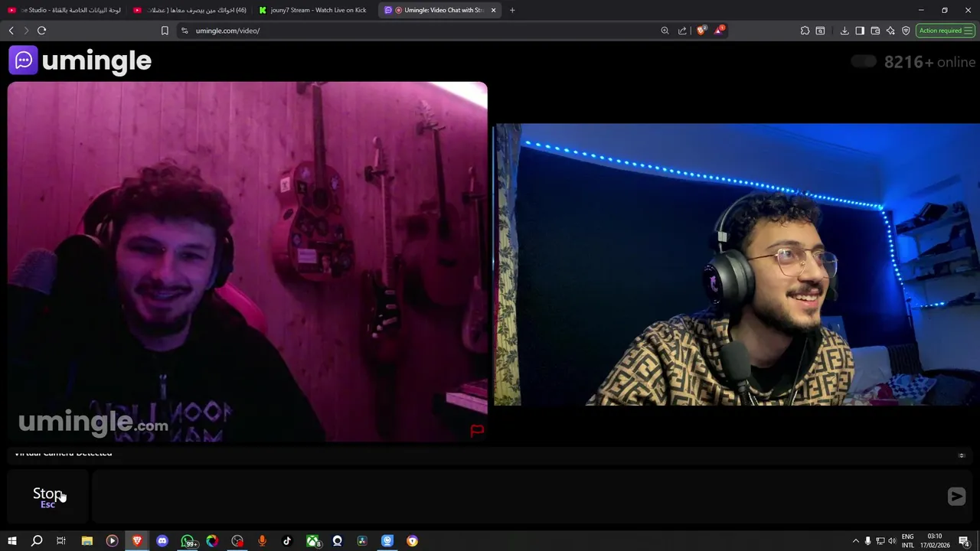This screenshot has height=551, width=980.
Task: Open the media player taskbar icon
Action: (112, 541)
